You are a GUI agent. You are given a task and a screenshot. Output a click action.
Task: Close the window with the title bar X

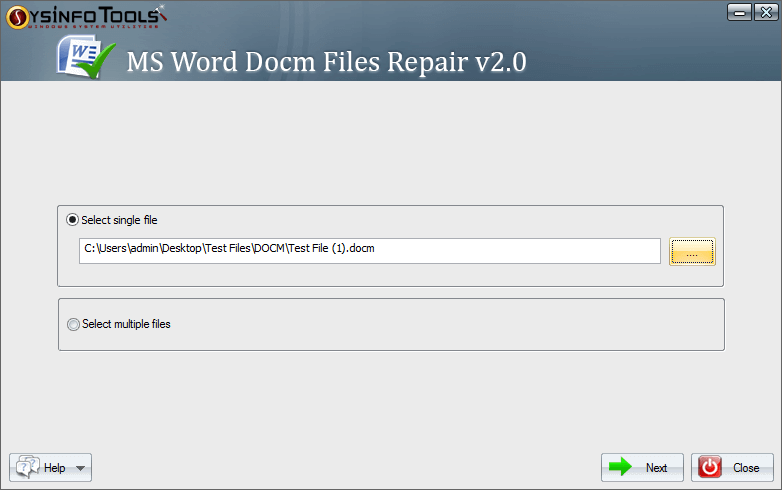pos(766,12)
